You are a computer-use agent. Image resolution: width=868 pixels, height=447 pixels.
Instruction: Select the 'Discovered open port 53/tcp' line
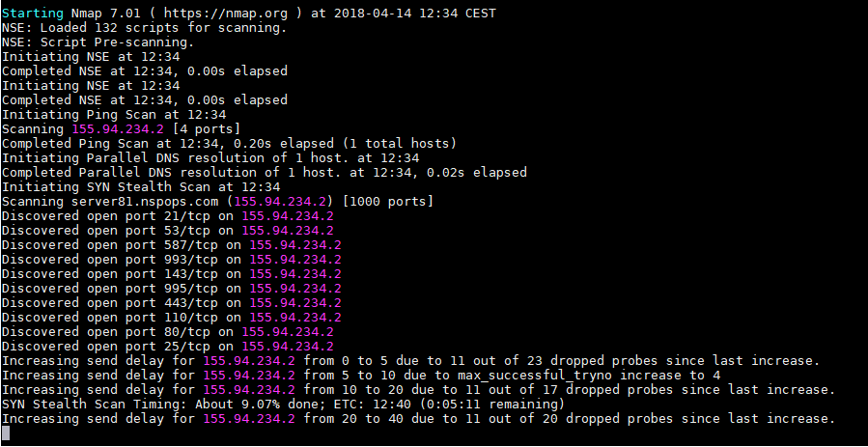point(167,230)
